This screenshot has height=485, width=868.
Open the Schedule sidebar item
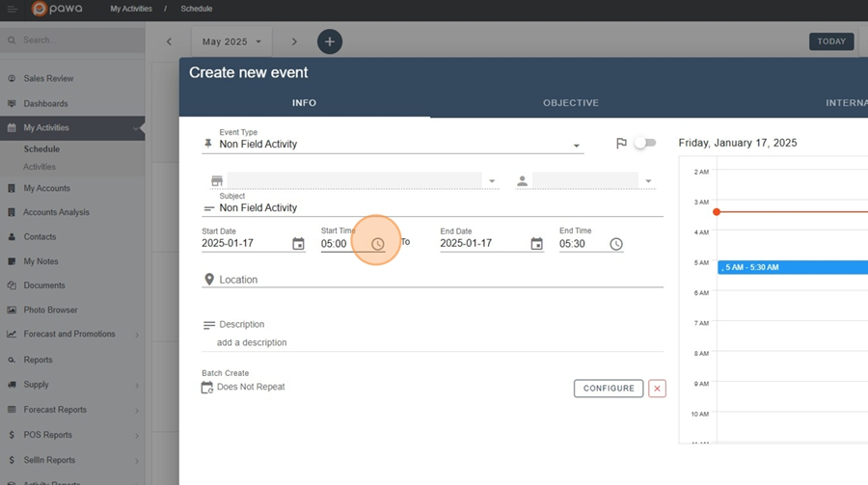click(41, 148)
